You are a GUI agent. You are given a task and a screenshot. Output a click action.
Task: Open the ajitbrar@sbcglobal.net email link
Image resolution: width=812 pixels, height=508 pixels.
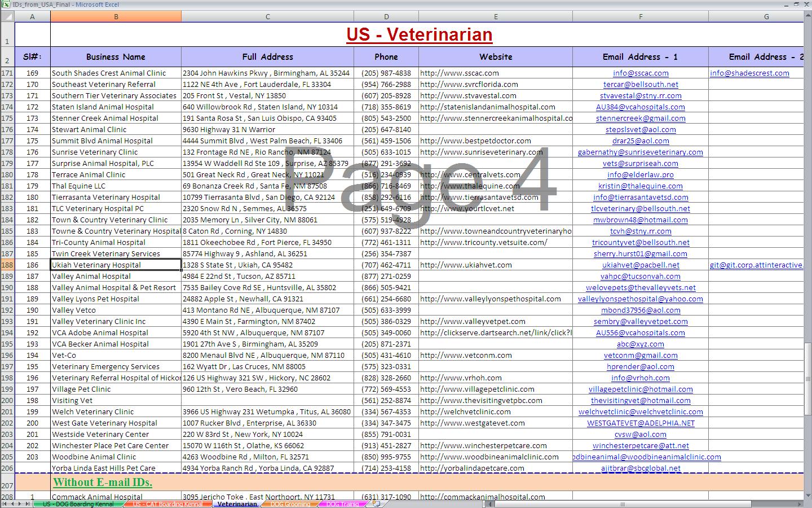[641, 468]
